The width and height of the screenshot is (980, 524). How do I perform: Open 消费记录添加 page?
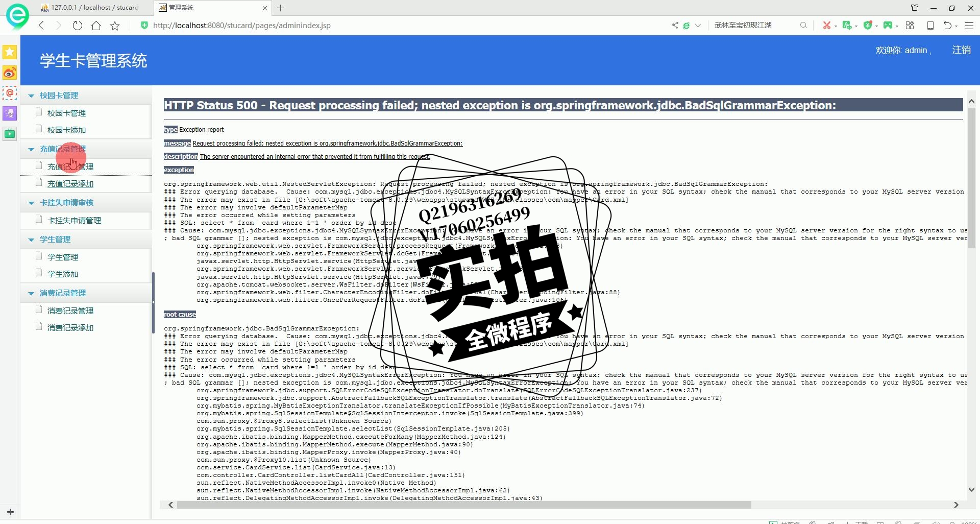click(70, 327)
